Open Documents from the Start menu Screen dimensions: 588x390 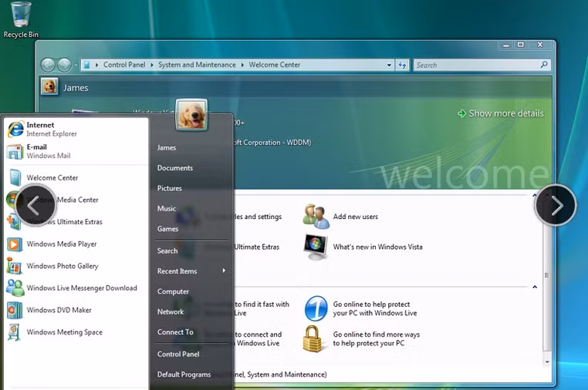click(174, 168)
